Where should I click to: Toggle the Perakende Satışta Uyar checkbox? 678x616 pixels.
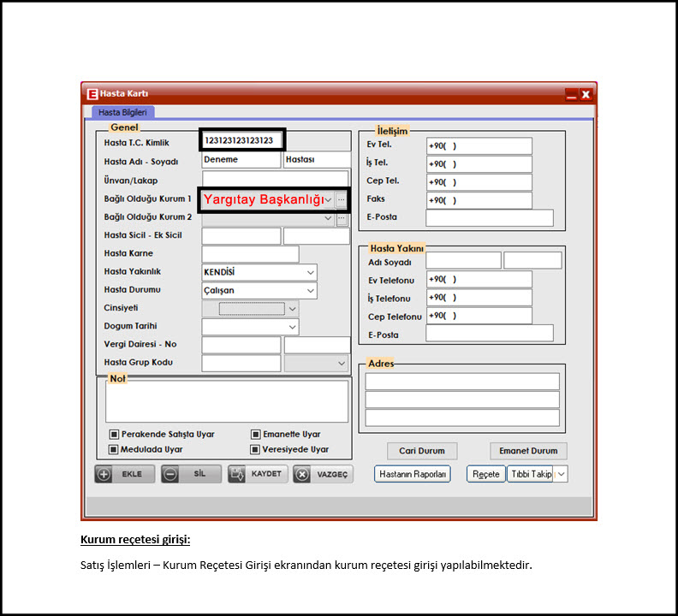(x=114, y=434)
